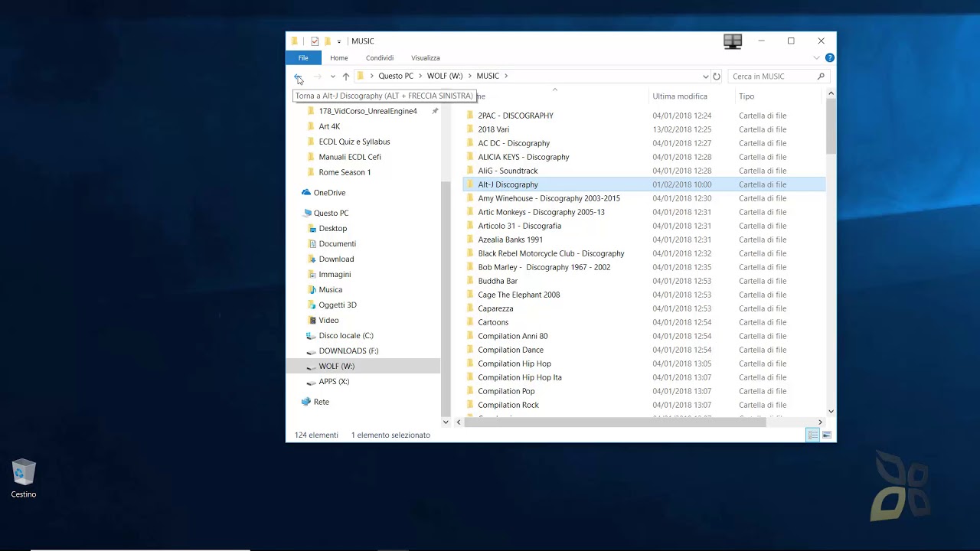Click the Download icon in navigation pane
This screenshot has height=551, width=980.
[312, 259]
